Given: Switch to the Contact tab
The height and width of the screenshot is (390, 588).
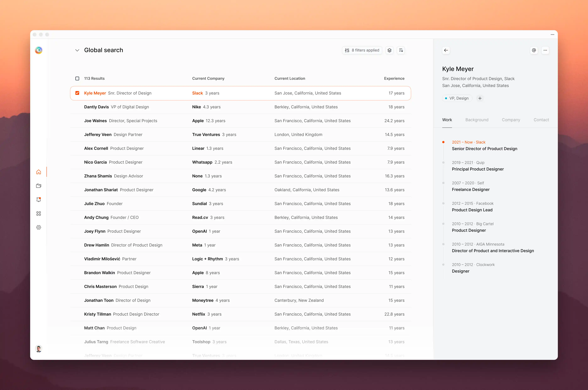Looking at the screenshot, I should coord(541,119).
